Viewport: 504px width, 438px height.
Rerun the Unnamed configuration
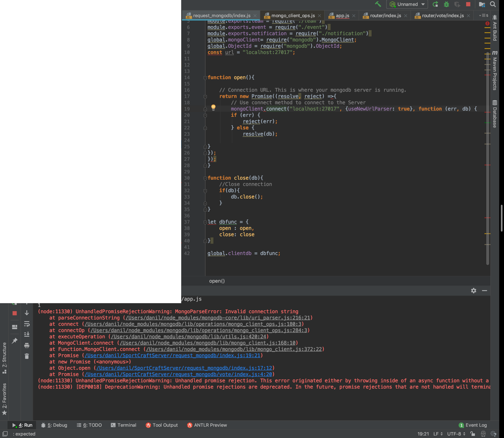point(435,4)
